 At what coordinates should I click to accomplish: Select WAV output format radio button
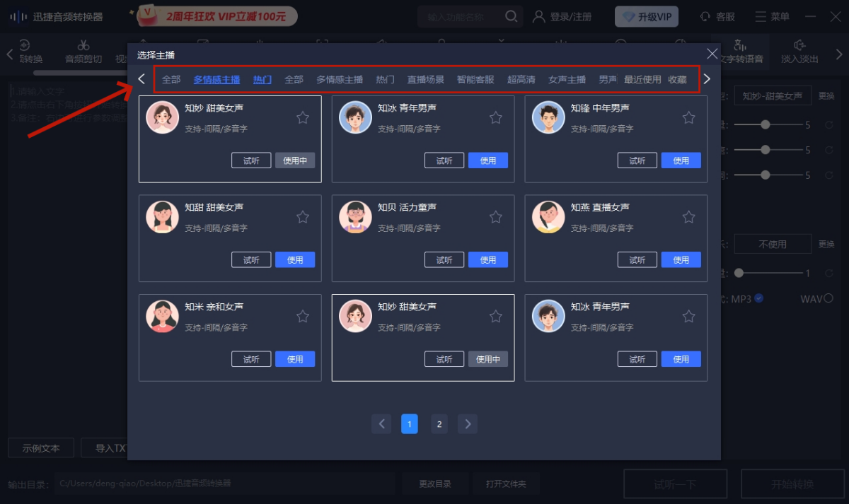pyautogui.click(x=828, y=298)
